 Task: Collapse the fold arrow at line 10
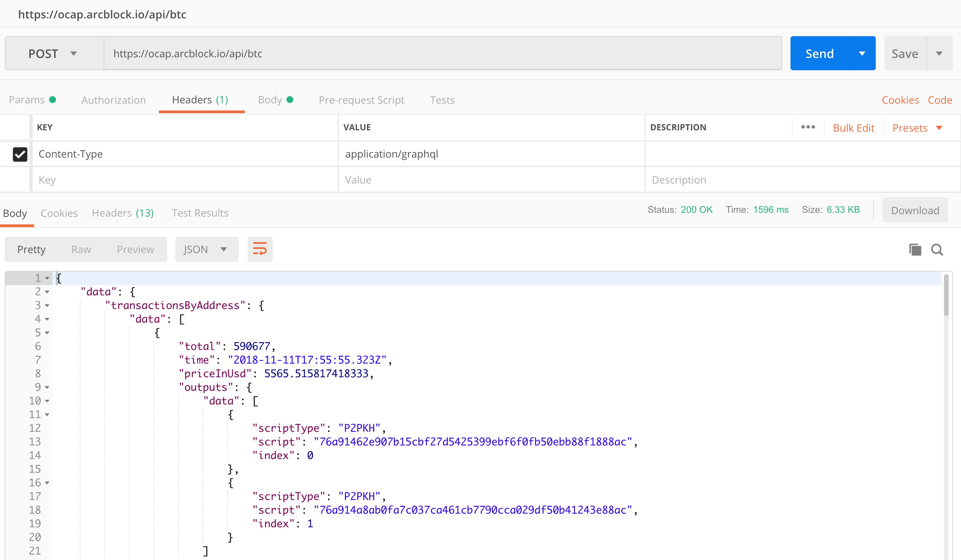pyautogui.click(x=47, y=401)
